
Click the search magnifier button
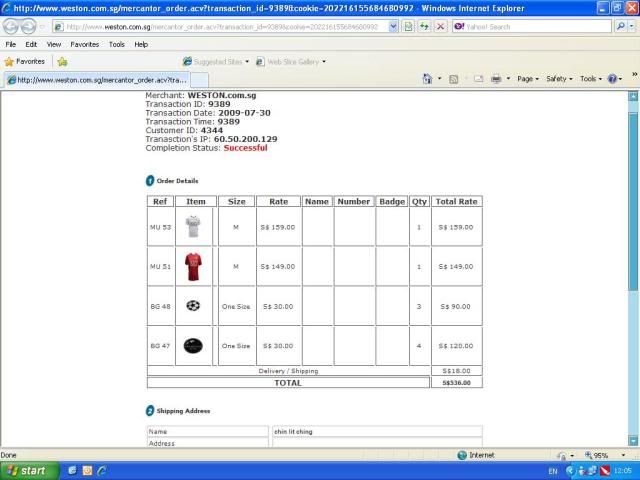[x=620, y=27]
